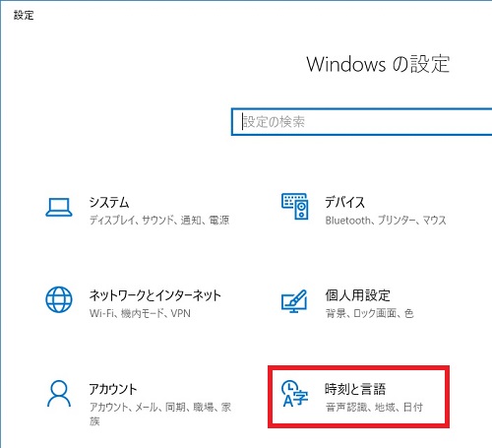Viewport: 492px width, 448px height.
Task: Click the laptop icon for システム
Action: pos(59,207)
